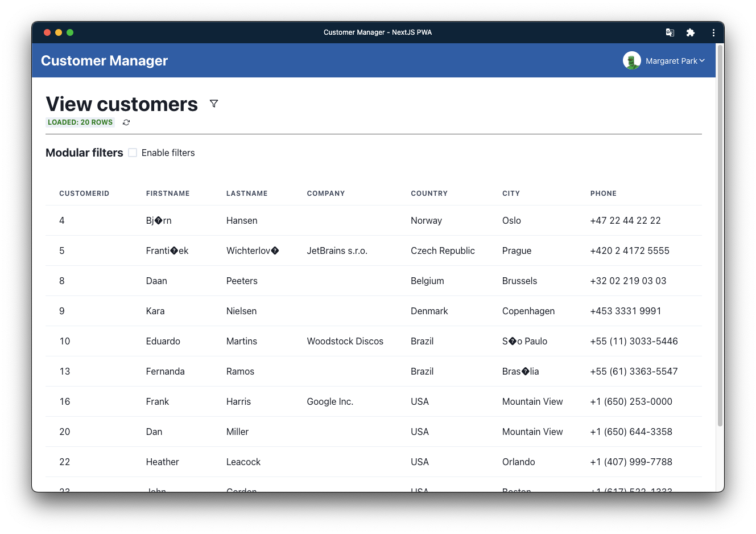Select the Norway country cell
This screenshot has height=534, width=756.
tap(426, 220)
